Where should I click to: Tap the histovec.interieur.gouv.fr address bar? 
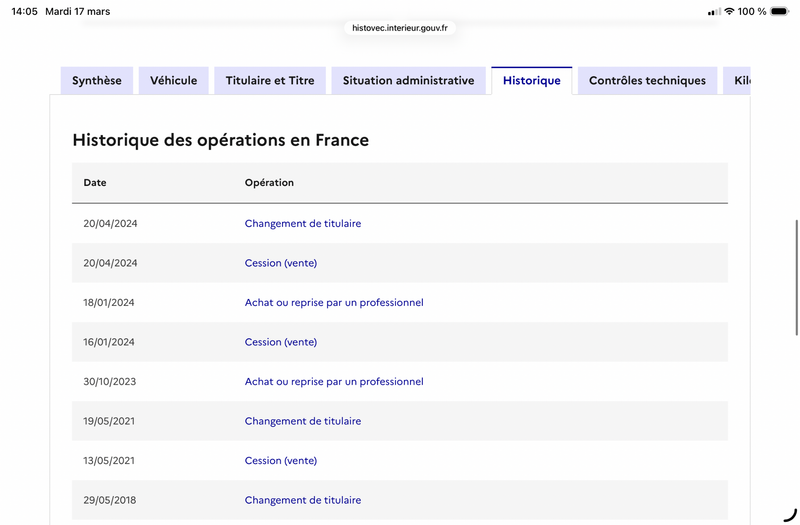click(400, 28)
